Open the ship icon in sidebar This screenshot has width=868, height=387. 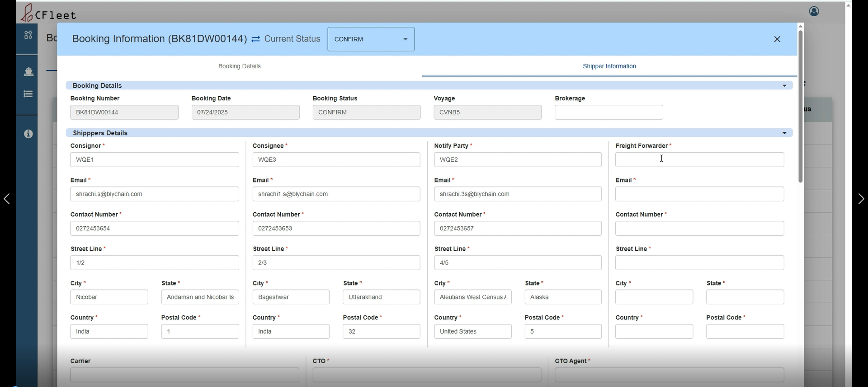click(x=28, y=71)
